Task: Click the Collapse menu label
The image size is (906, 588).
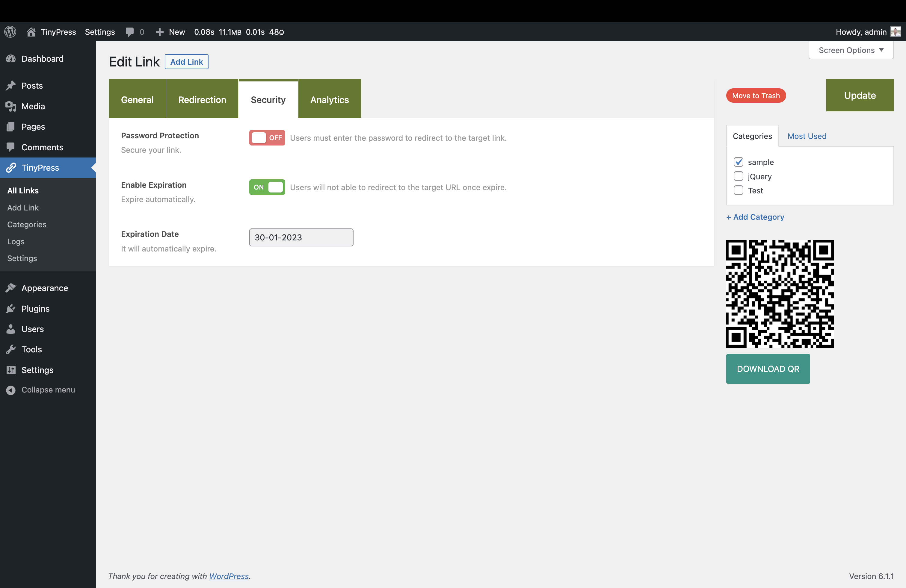Action: (x=48, y=390)
